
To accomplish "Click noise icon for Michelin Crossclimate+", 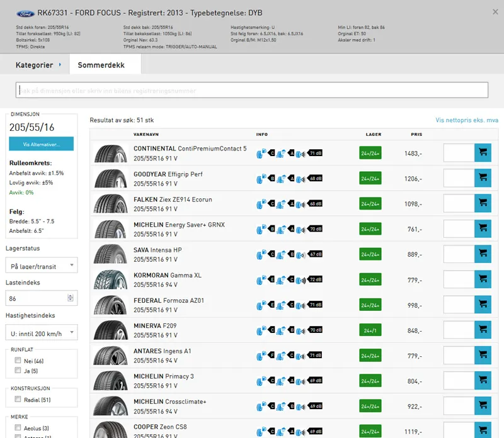I will point(301,407).
